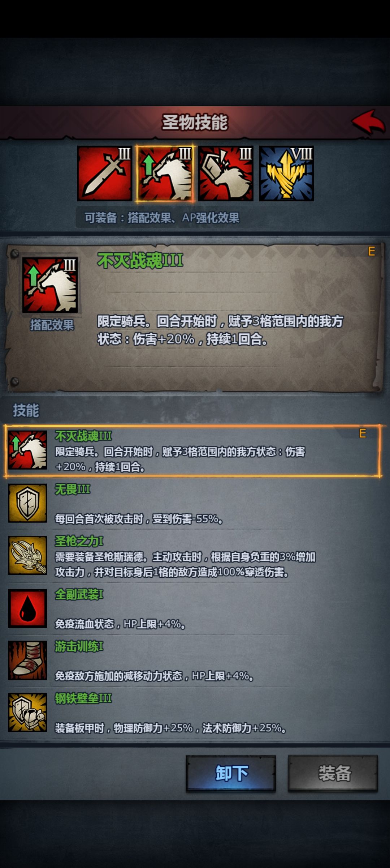Click the red back arrow in header

point(368,122)
